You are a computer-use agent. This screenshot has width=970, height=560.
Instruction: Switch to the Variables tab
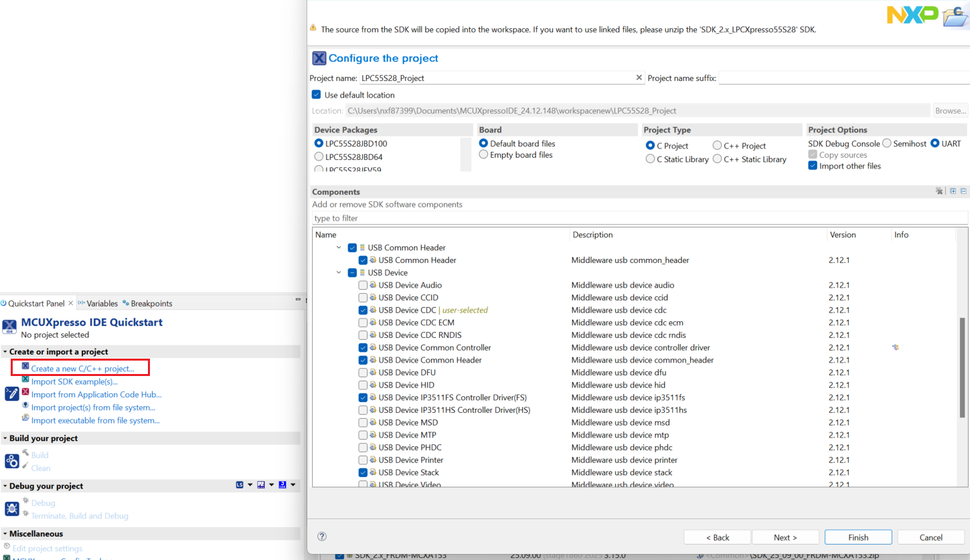click(98, 303)
